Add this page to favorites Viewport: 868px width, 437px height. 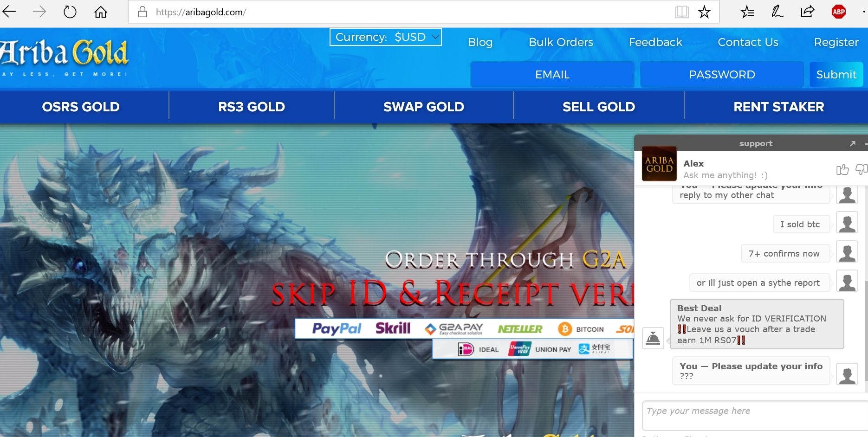point(704,12)
